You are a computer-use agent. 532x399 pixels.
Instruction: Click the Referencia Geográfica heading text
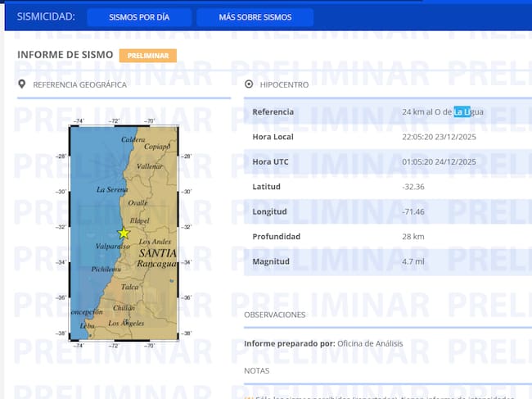pos(79,84)
